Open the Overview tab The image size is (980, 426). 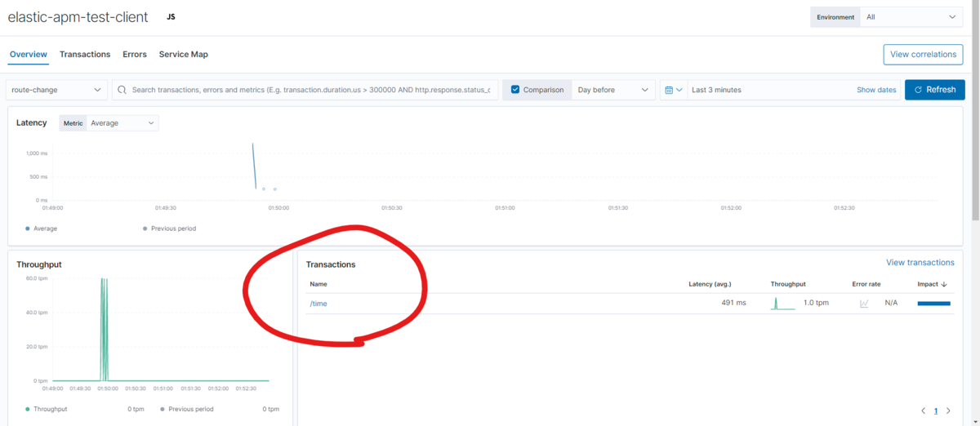(29, 55)
